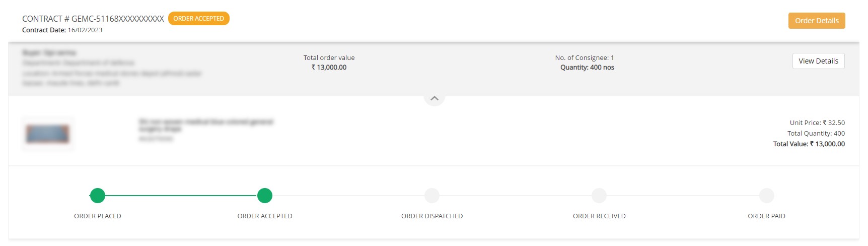
Task: Click the grey Order Received step circle
Action: click(599, 196)
